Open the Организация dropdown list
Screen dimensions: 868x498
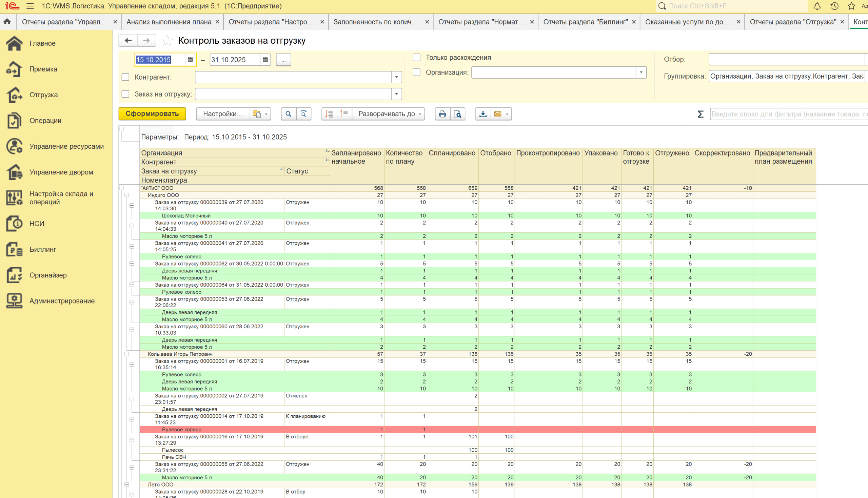(x=641, y=72)
